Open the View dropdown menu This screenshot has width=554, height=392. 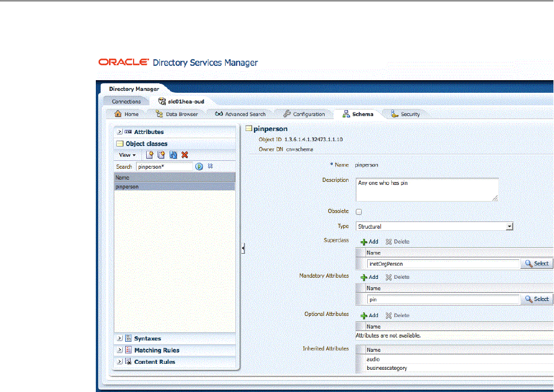click(127, 155)
